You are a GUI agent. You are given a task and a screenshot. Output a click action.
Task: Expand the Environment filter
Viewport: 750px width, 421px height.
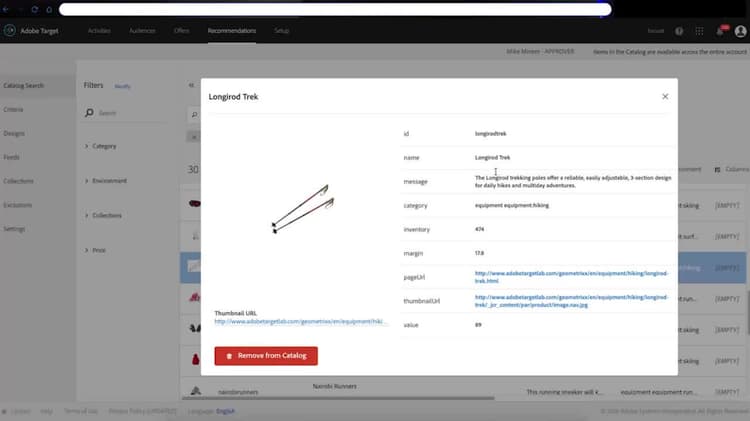point(106,181)
